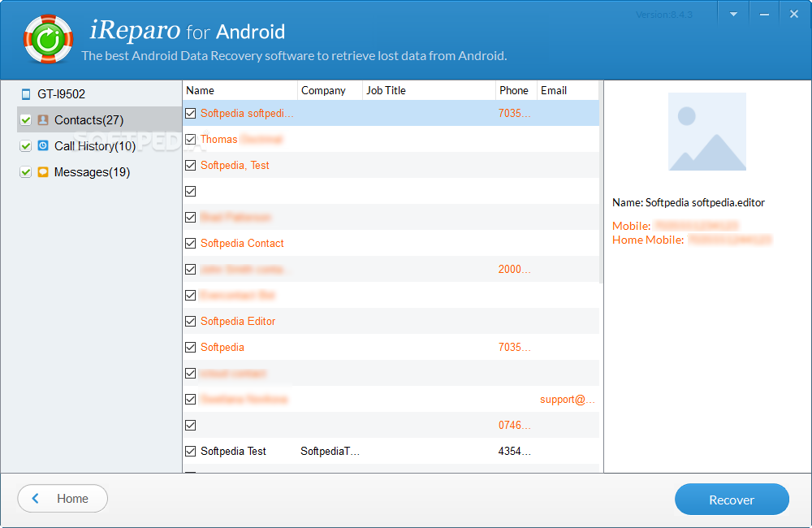Select Messages(19) in the sidebar
The height and width of the screenshot is (528, 812).
click(92, 172)
